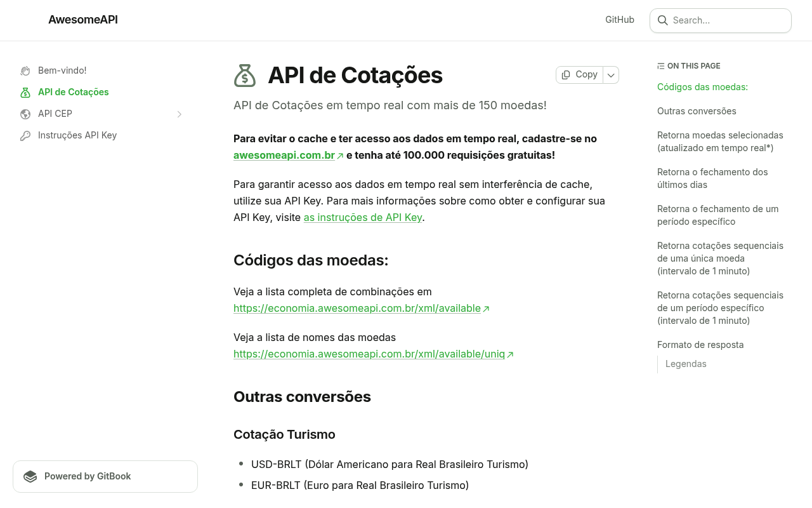Screen dimensions: 812x508
Task: Go to 'cotações sequenciais de uma única moeda'
Action: click(720, 258)
